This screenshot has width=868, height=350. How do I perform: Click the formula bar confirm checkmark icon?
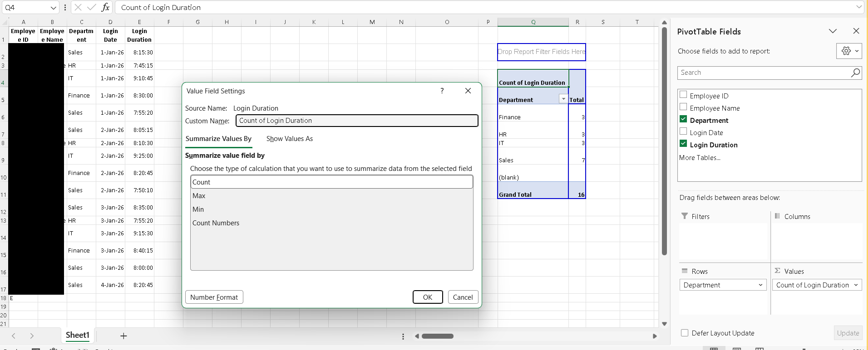pos(92,7)
